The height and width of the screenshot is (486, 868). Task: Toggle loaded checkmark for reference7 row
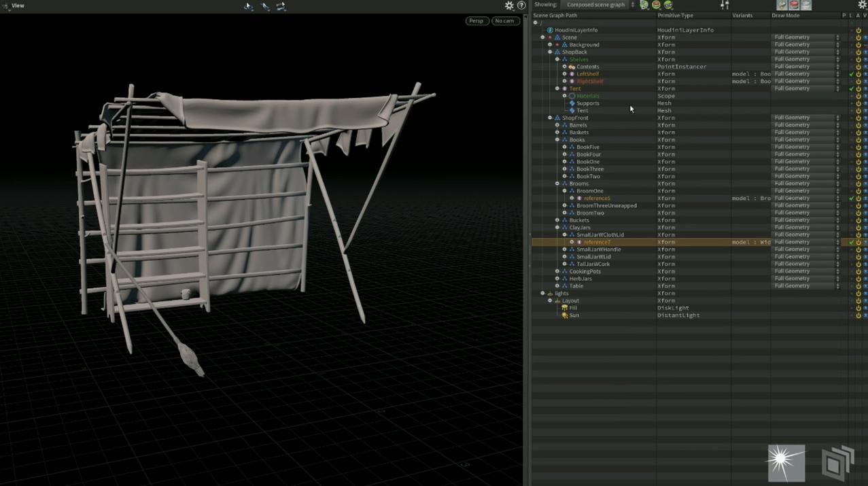click(852, 242)
